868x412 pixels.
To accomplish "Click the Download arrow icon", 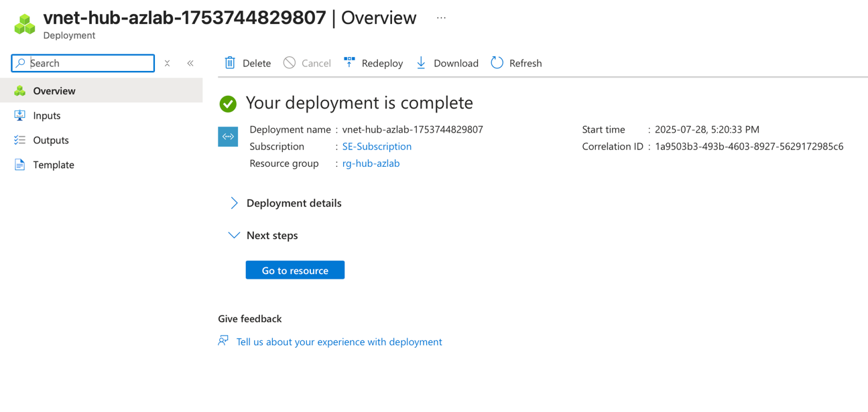I will tap(421, 62).
